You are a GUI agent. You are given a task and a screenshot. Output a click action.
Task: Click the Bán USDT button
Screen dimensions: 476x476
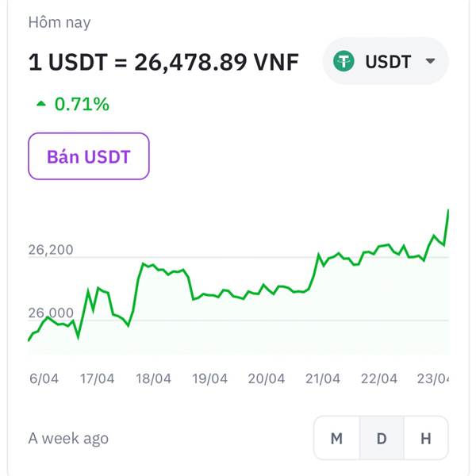pyautogui.click(x=89, y=156)
